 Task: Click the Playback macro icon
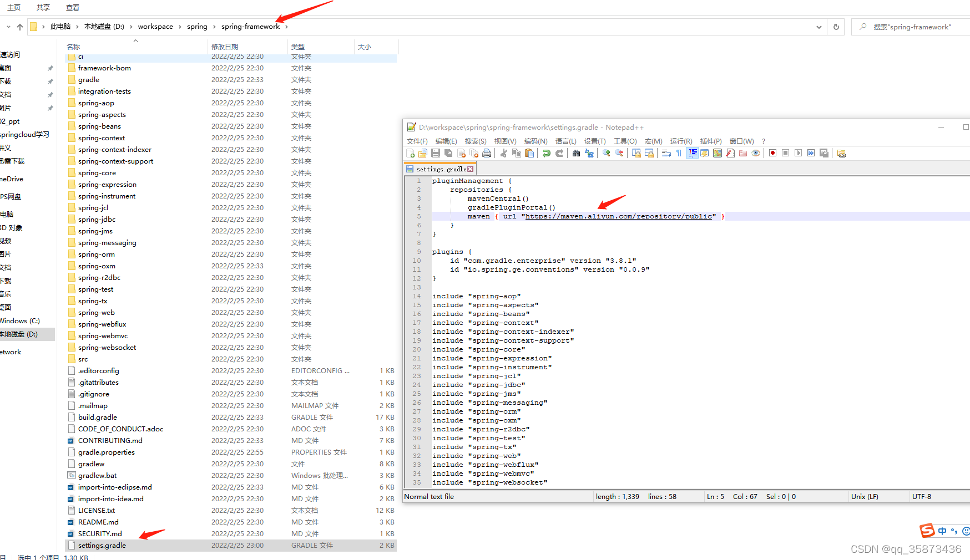pyautogui.click(x=798, y=154)
